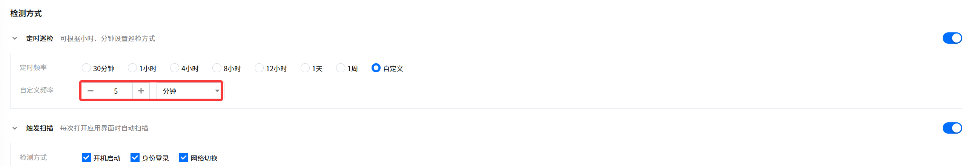Uncheck the 身份登录 checkbox
The height and width of the screenshot is (166, 980).
135,157
